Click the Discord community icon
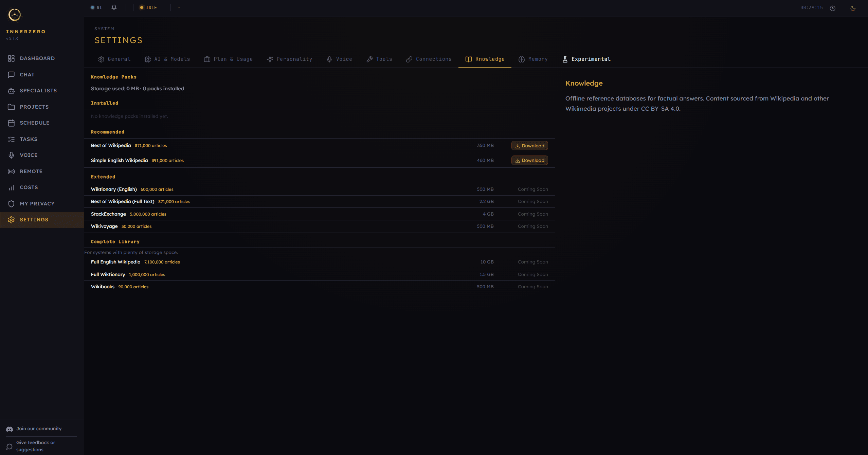Viewport: 868px width, 455px height. coord(10,429)
